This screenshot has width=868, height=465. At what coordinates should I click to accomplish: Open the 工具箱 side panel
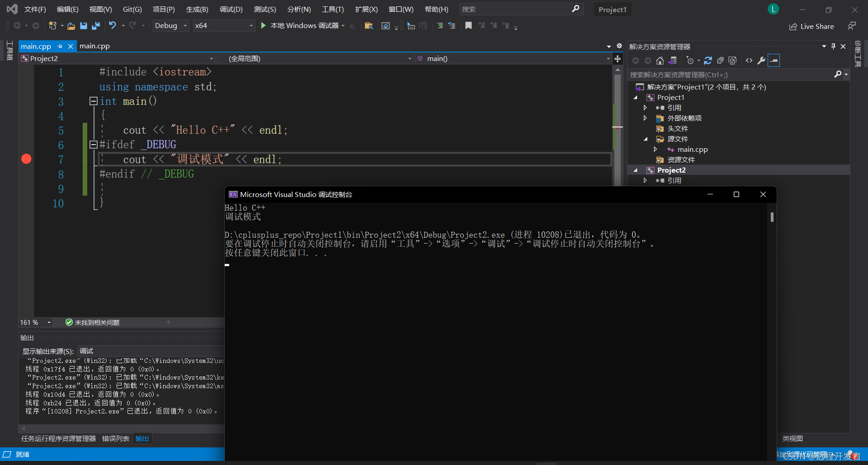[9, 50]
